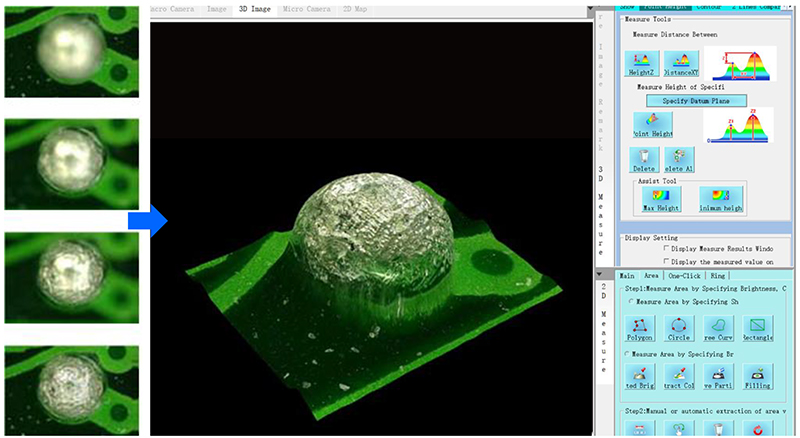Activate the Point Height tool
800x438 pixels.
point(653,125)
